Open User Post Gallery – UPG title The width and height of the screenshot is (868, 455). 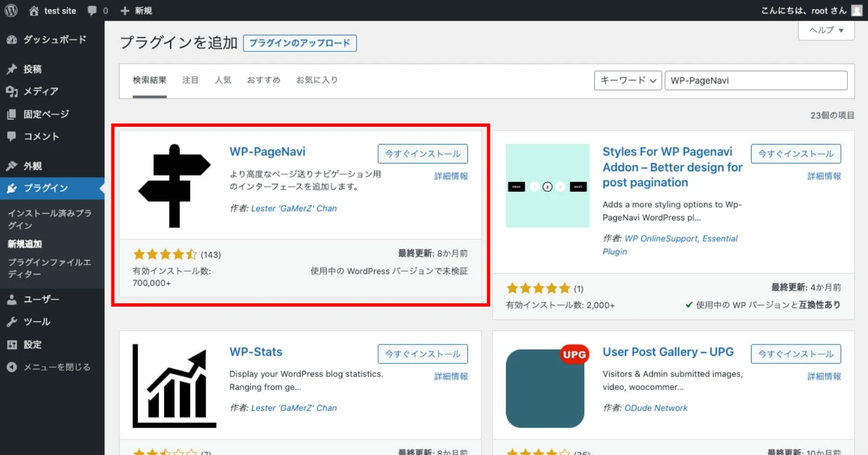point(668,352)
